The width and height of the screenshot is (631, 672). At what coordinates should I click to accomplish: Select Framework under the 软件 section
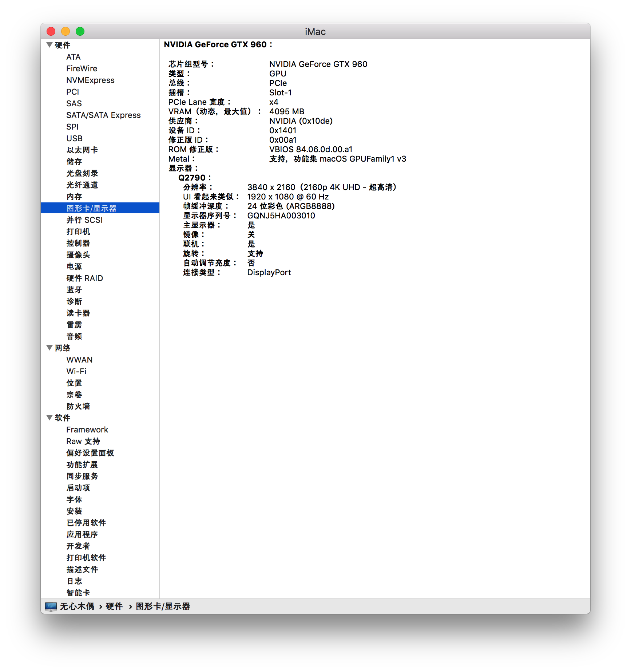87,430
